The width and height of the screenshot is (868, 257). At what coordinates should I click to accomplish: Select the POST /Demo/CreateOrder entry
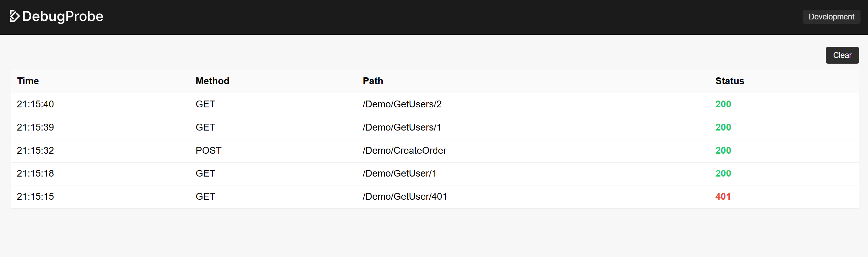pyautogui.click(x=435, y=151)
